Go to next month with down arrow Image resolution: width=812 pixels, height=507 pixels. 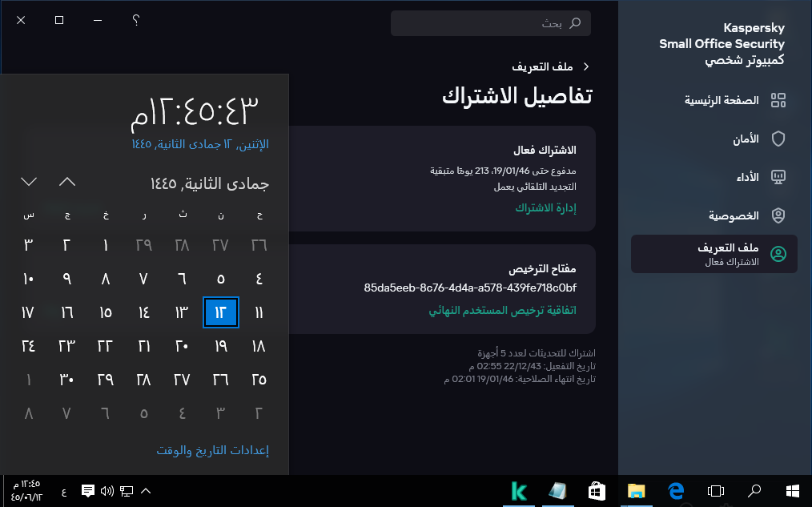click(x=29, y=182)
